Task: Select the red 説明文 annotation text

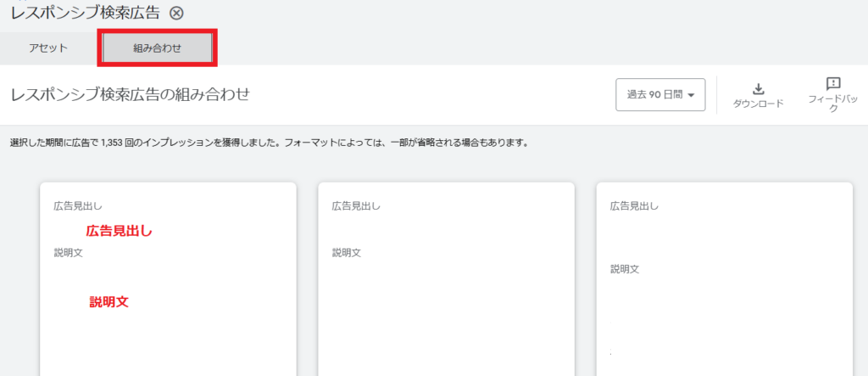Action: [x=108, y=301]
